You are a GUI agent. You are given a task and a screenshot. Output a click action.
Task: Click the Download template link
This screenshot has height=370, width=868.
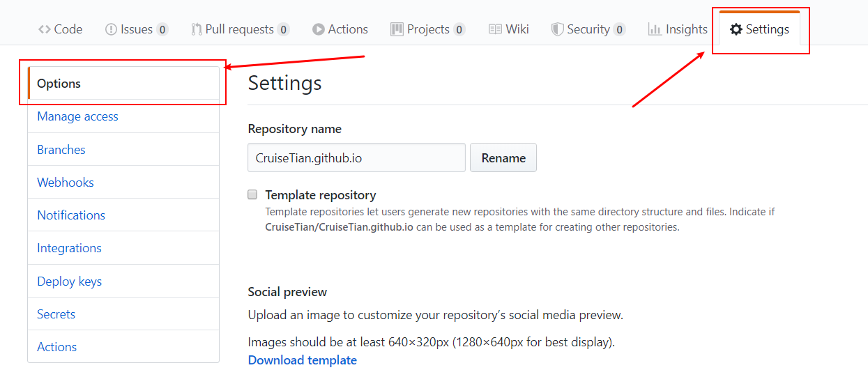click(x=302, y=360)
